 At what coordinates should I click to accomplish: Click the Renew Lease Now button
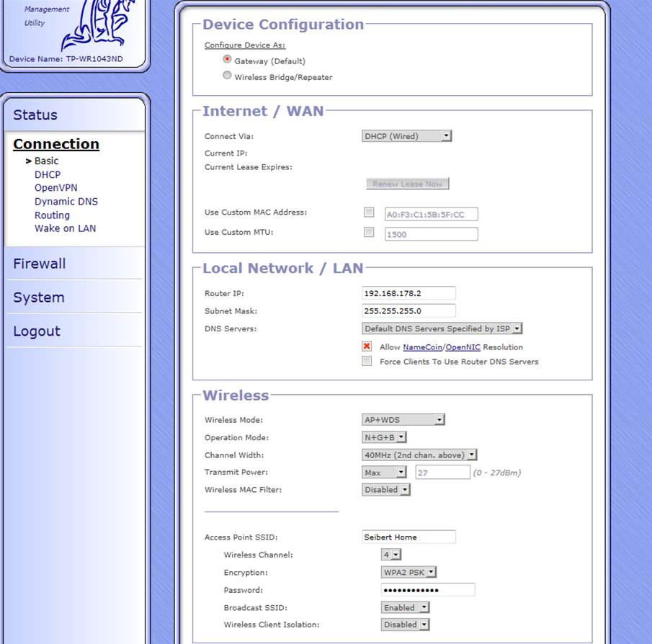pyautogui.click(x=408, y=184)
